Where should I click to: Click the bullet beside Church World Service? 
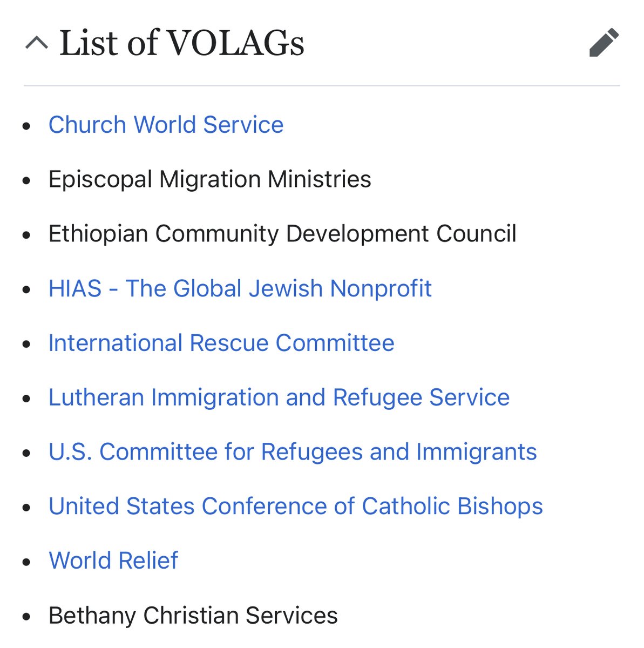tap(26, 126)
